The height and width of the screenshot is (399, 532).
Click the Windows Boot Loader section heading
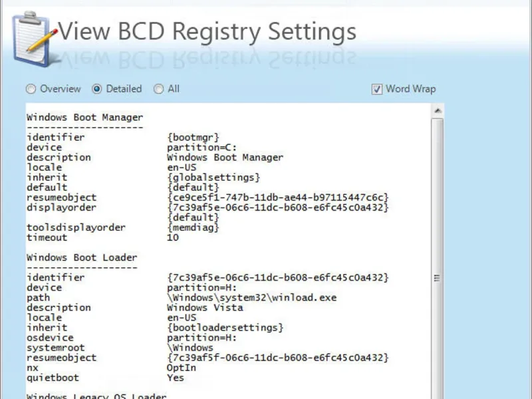82,257
